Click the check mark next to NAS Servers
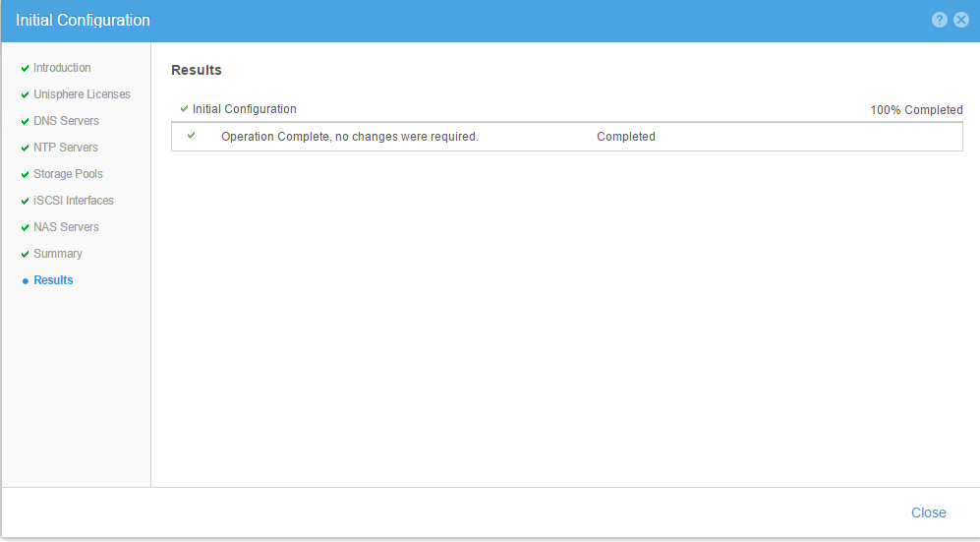 point(25,227)
